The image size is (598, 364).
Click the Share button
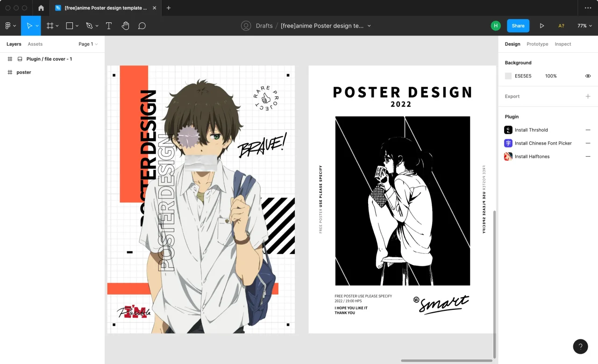coord(518,26)
